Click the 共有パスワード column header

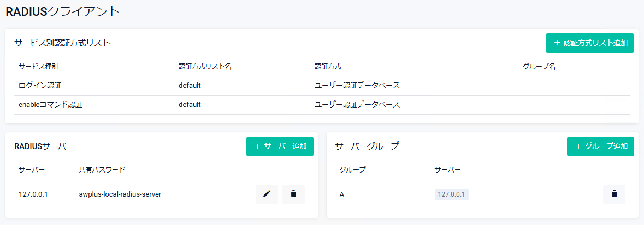click(x=102, y=169)
